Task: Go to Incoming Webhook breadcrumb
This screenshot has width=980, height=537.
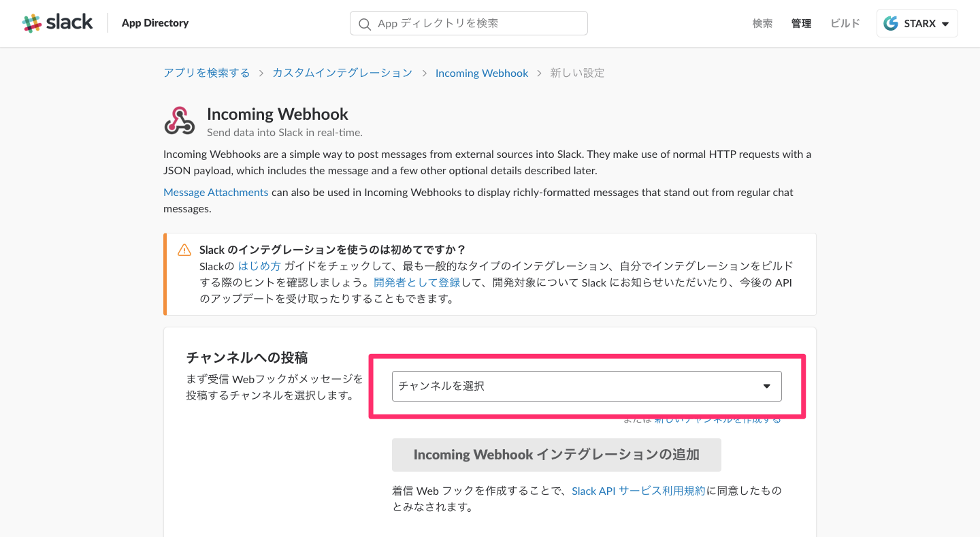Action: click(x=482, y=73)
